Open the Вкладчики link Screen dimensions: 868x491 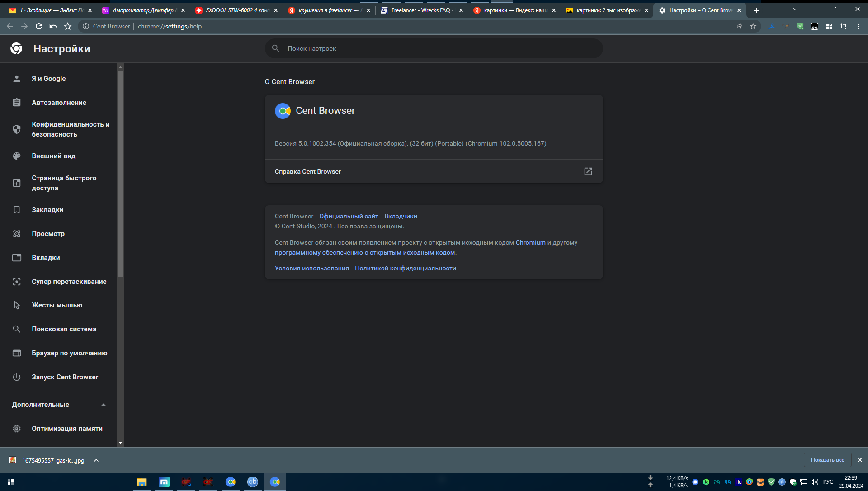tap(401, 217)
